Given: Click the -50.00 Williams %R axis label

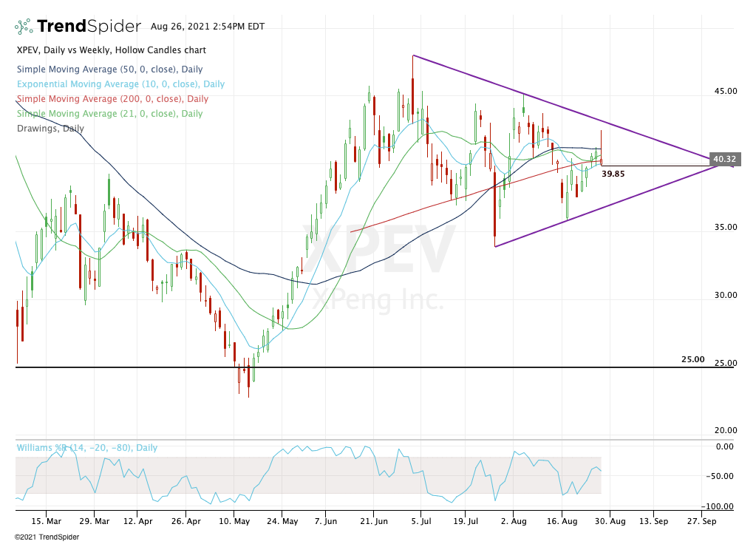Looking at the screenshot, I should [720, 477].
